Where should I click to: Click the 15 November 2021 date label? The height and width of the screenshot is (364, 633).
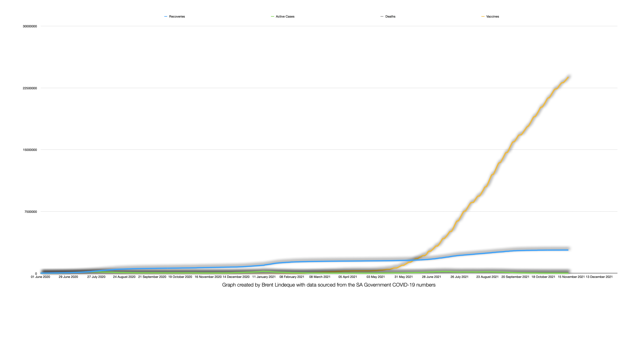(571, 277)
